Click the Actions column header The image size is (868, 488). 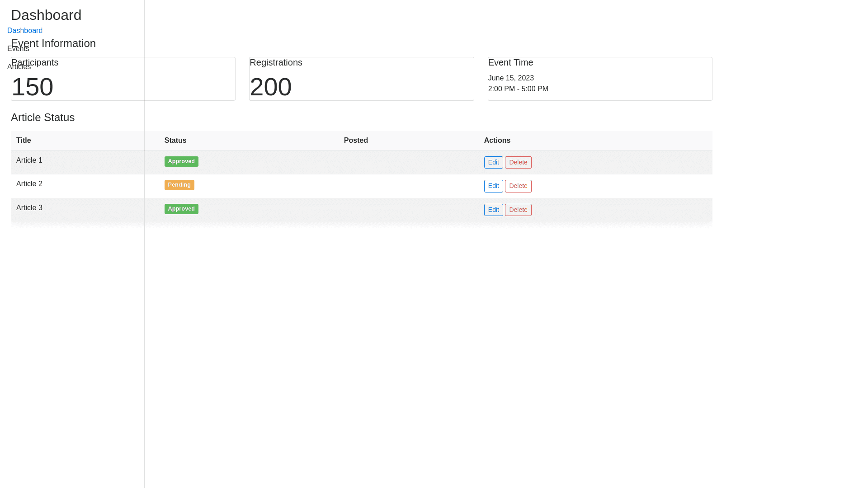(497, 141)
